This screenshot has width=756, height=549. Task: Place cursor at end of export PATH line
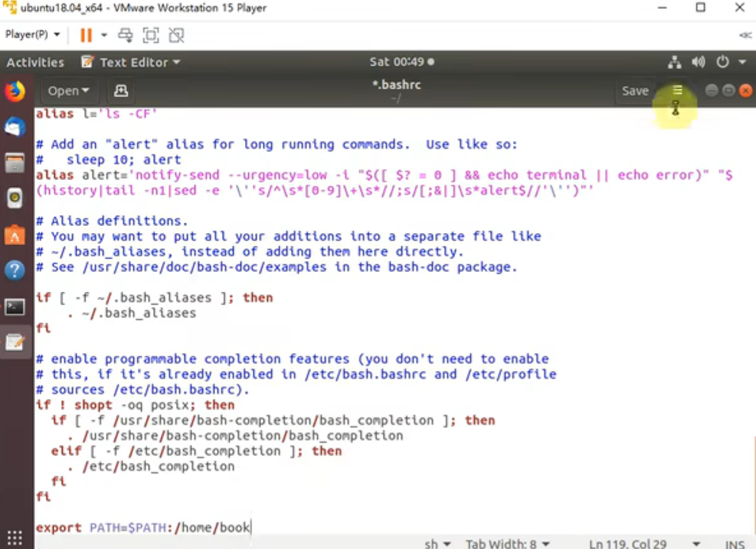coord(251,527)
